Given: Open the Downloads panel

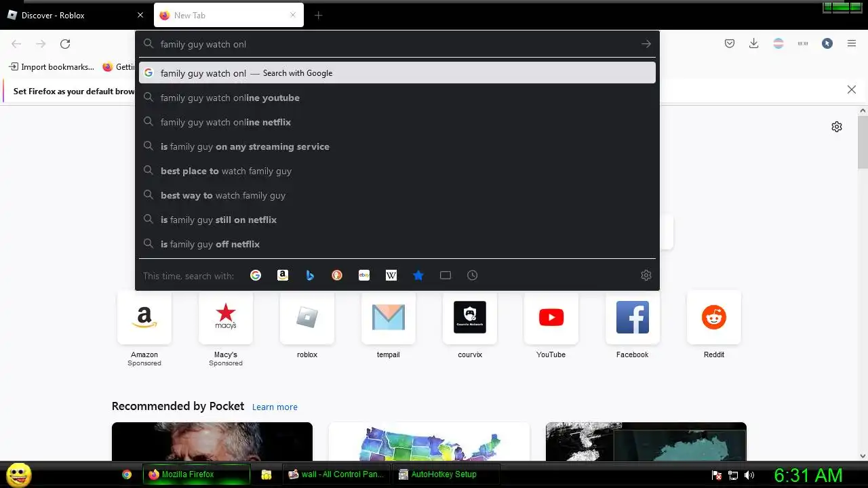Looking at the screenshot, I should tap(753, 43).
